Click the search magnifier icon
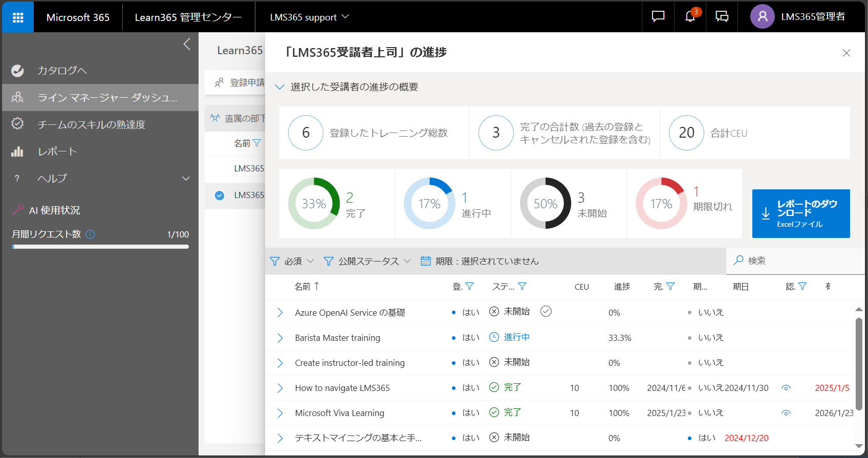 (739, 260)
